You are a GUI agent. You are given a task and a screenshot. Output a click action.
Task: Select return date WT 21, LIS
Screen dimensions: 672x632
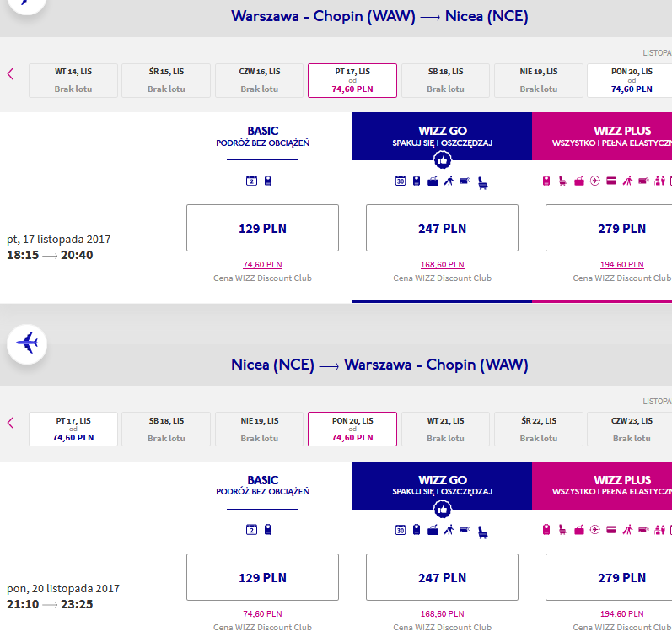445,429
